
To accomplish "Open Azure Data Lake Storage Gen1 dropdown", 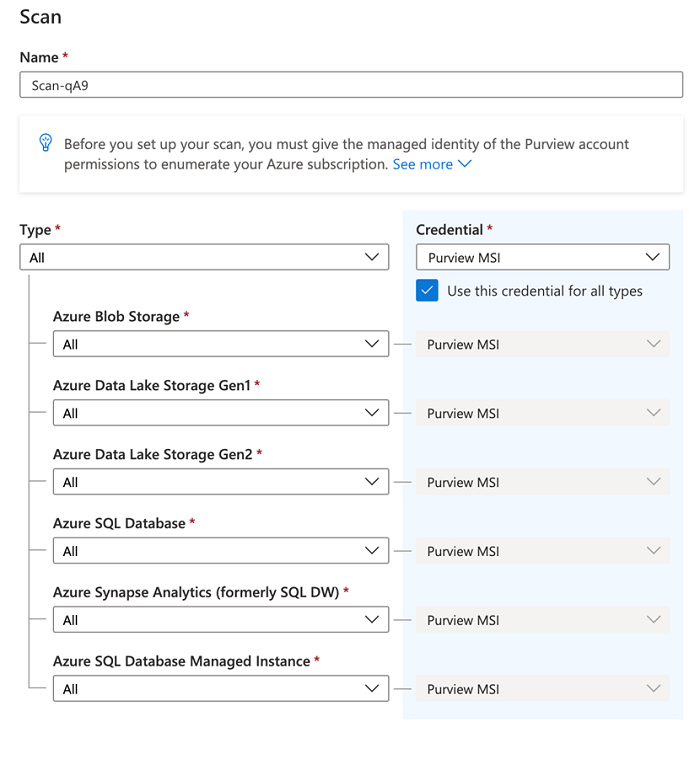I will tap(220, 413).
